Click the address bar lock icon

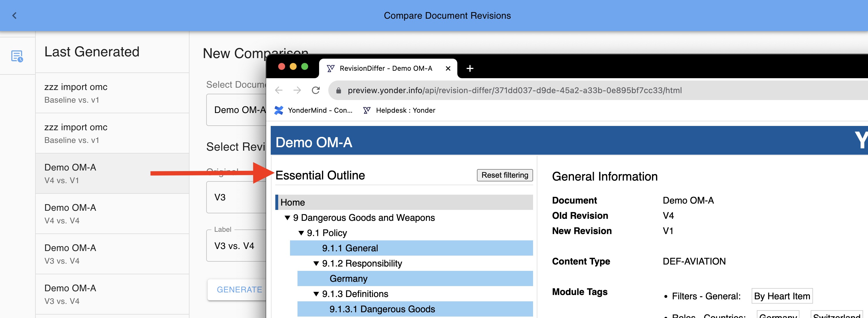pos(339,91)
